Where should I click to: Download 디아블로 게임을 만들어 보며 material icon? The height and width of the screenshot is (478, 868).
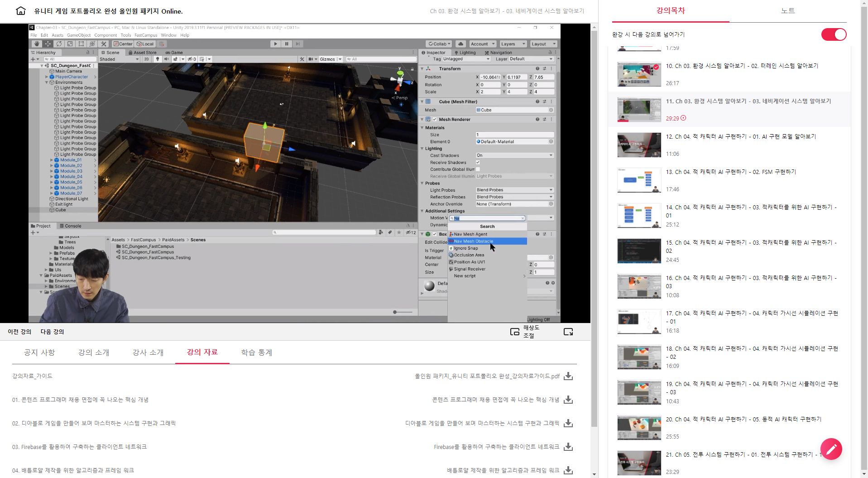568,423
